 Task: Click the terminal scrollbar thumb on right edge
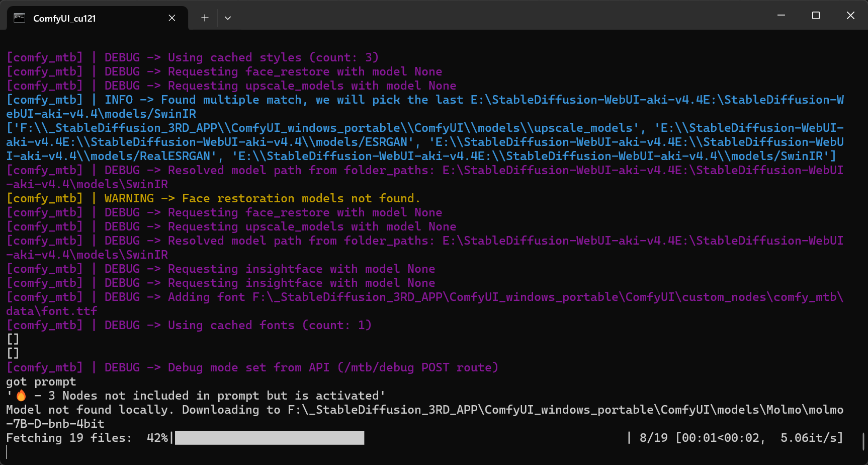pos(863,442)
